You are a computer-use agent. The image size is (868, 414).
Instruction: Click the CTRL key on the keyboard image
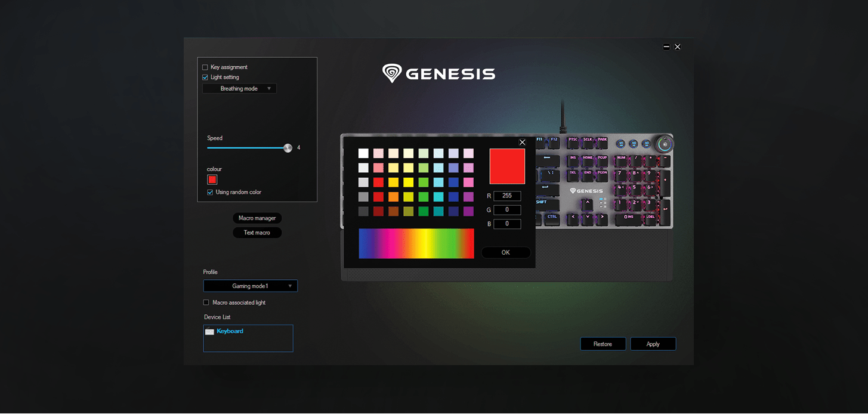(552, 217)
